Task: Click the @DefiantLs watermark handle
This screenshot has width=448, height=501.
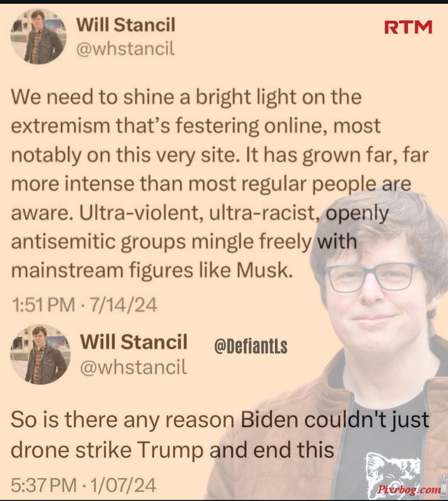Action: tap(251, 346)
